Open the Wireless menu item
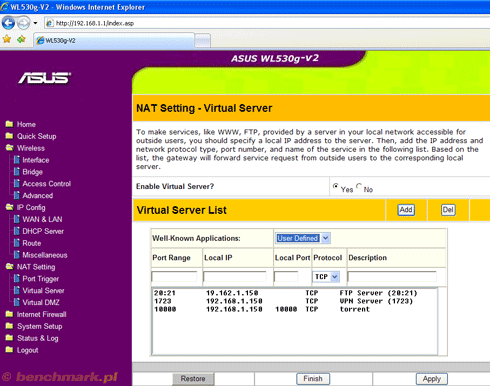This screenshot has width=490, height=386. click(31, 148)
